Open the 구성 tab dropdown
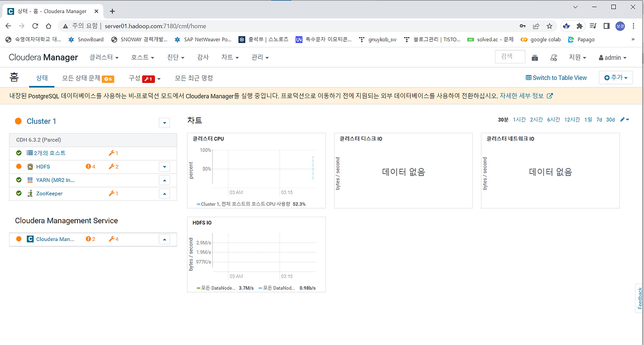The width and height of the screenshot is (644, 345). 144,78
